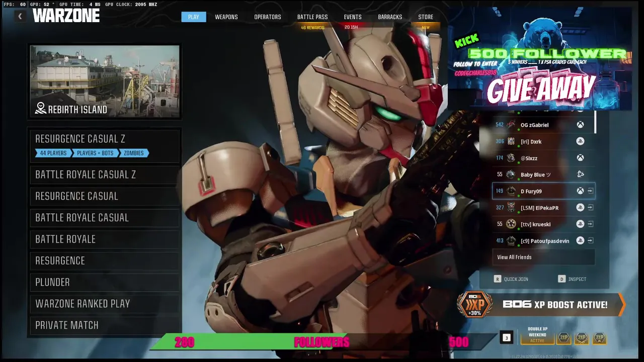The width and height of the screenshot is (644, 362).
Task: Click the Xbox icon beside OG zGabriel
Action: click(x=580, y=125)
